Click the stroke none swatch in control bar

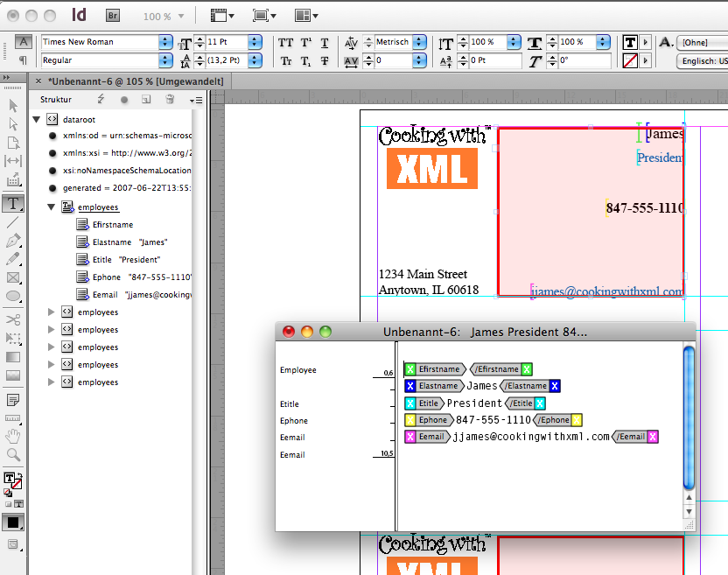(x=630, y=61)
